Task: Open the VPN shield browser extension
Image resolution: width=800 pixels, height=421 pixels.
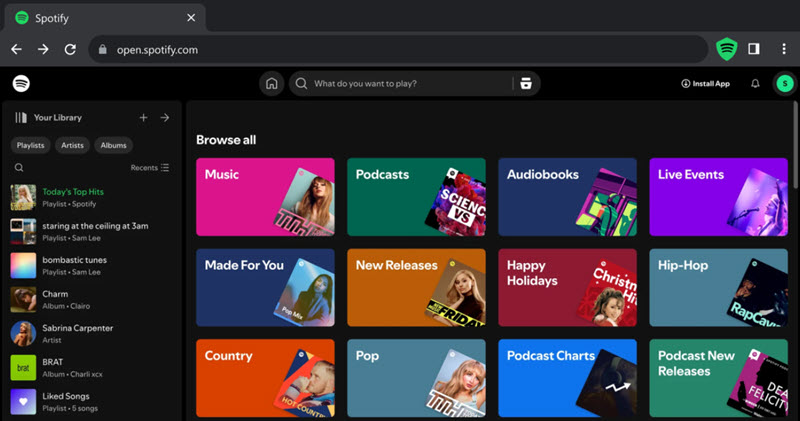Action: pos(726,48)
